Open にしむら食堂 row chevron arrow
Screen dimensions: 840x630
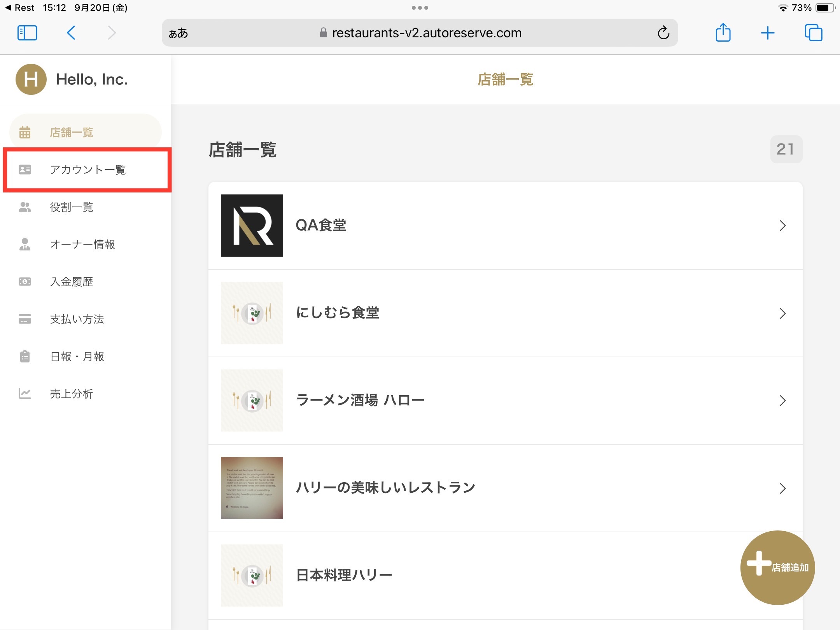click(782, 313)
